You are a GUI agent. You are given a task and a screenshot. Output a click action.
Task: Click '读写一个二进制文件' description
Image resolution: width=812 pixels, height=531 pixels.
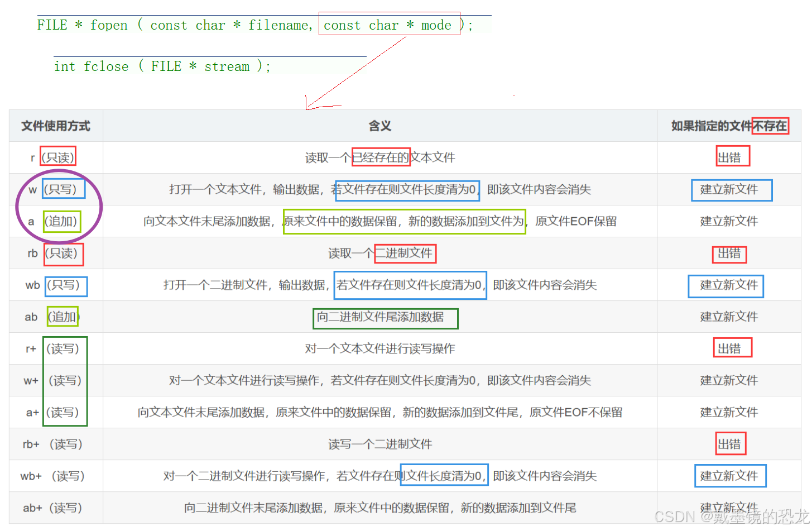click(380, 444)
